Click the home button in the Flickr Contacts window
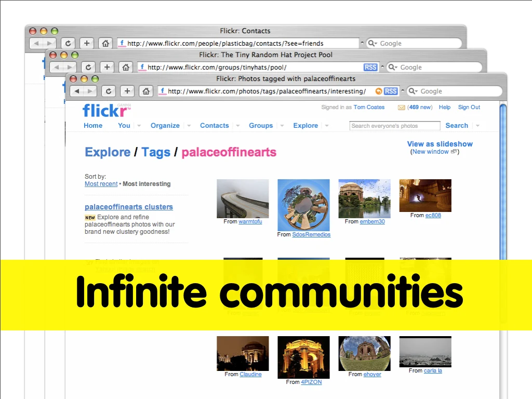 coord(105,43)
